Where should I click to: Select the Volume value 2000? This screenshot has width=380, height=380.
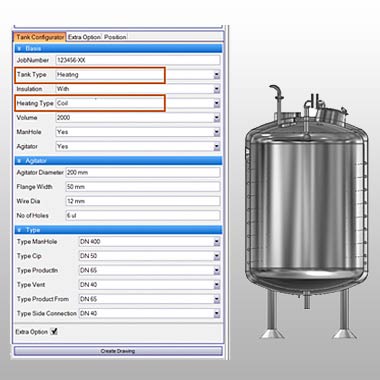pos(63,118)
